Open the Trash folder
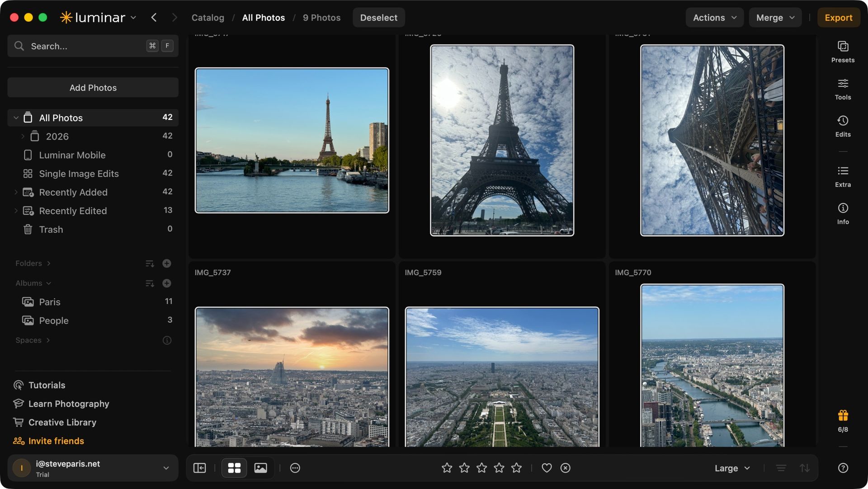The width and height of the screenshot is (868, 489). click(x=93, y=230)
